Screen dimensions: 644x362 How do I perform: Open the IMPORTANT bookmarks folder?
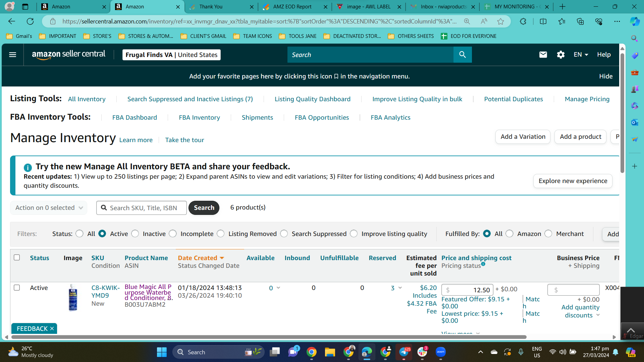58,36
